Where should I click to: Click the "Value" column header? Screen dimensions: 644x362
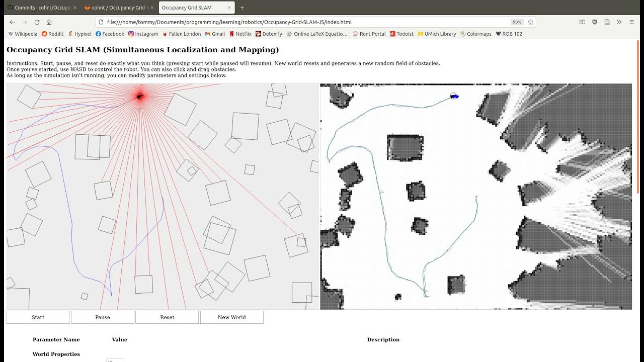click(x=120, y=339)
